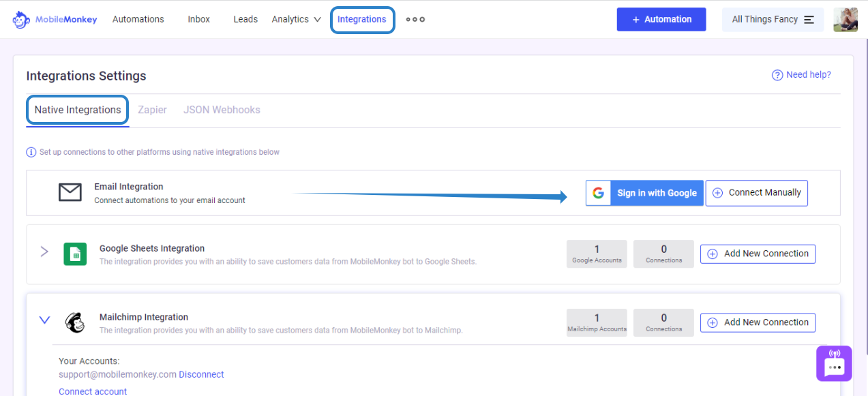Click the plus icon in Connect Manually

coord(717,193)
